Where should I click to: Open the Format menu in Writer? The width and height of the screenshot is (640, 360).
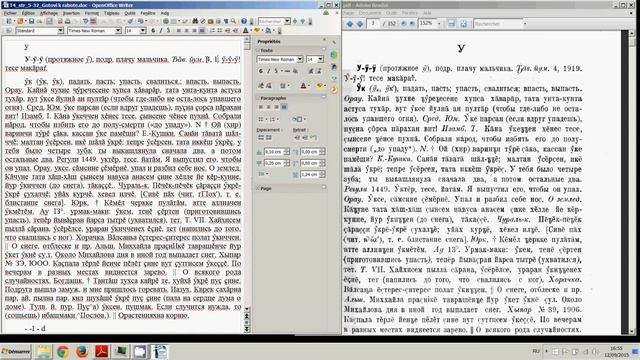(92, 13)
